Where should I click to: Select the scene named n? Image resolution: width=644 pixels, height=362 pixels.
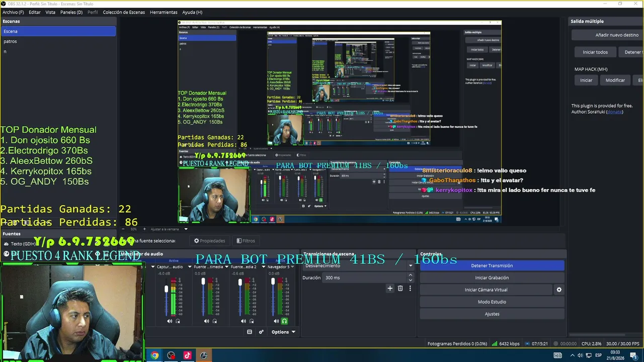coord(58,51)
